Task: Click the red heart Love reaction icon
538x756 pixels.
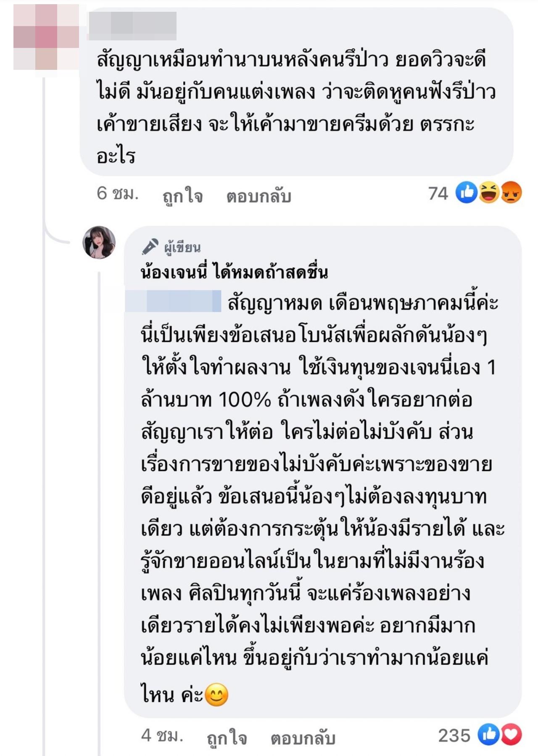Action: pos(511,735)
